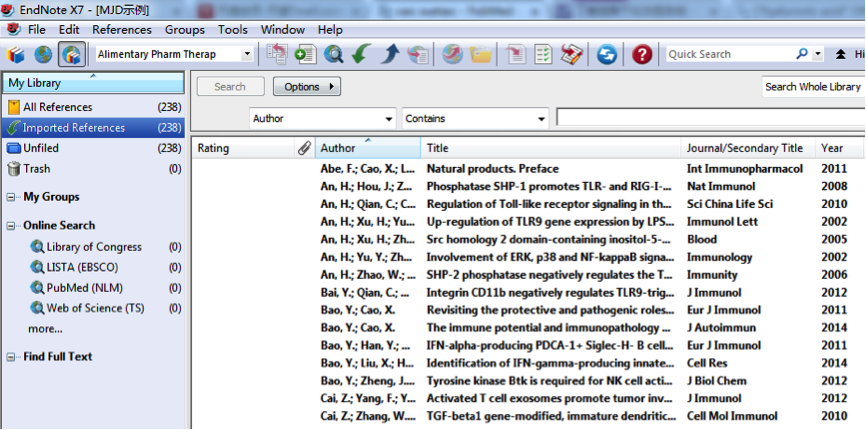Click the green Import arrow icon
The width and height of the screenshot is (866, 430).
coord(361,54)
